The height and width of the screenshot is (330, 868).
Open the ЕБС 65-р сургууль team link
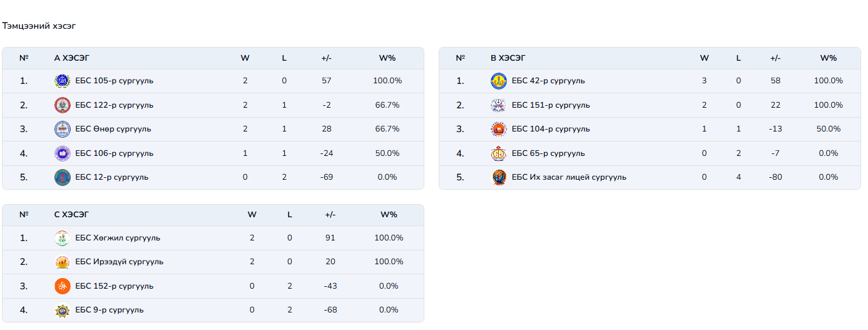(x=548, y=153)
